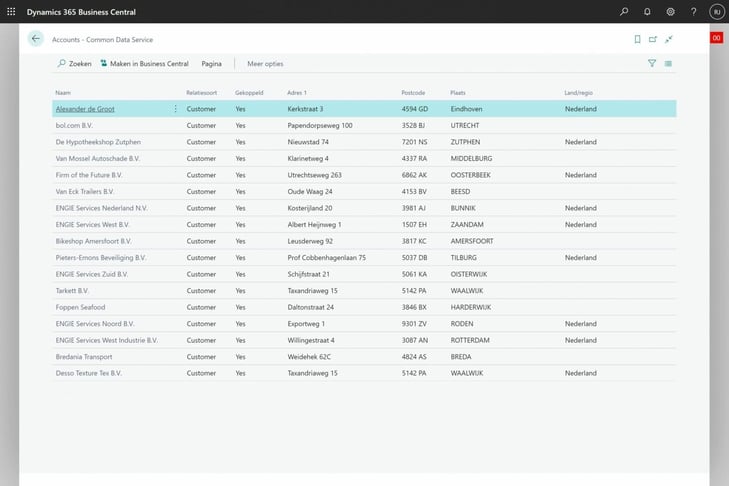Open Van Eck Trailers B.V. account

(x=85, y=192)
